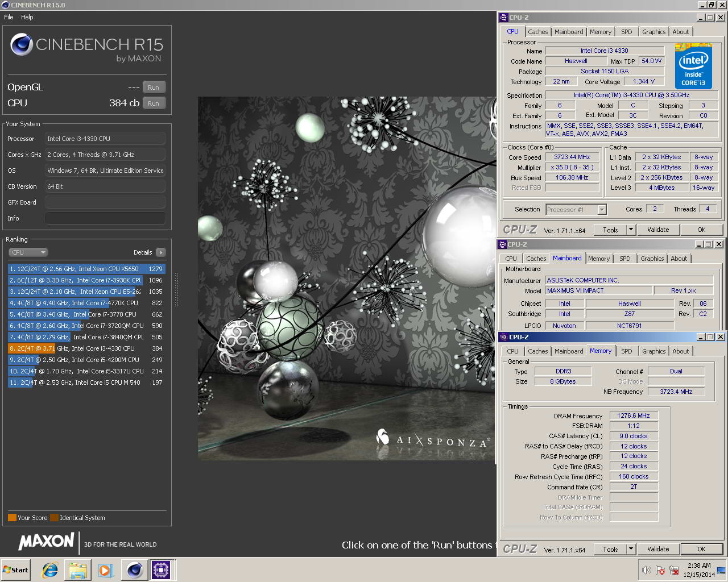The height and width of the screenshot is (582, 728).
Task: Launch Windows Media Player from taskbar
Action: click(x=106, y=569)
